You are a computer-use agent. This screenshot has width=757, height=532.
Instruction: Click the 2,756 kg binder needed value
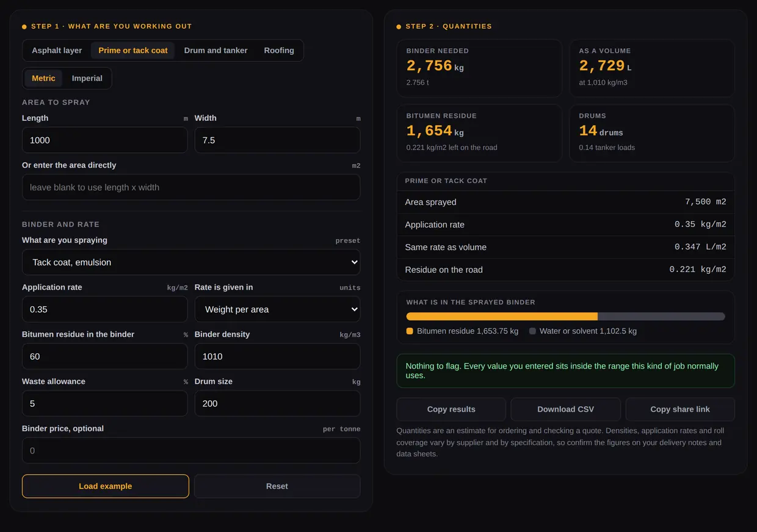click(x=435, y=66)
